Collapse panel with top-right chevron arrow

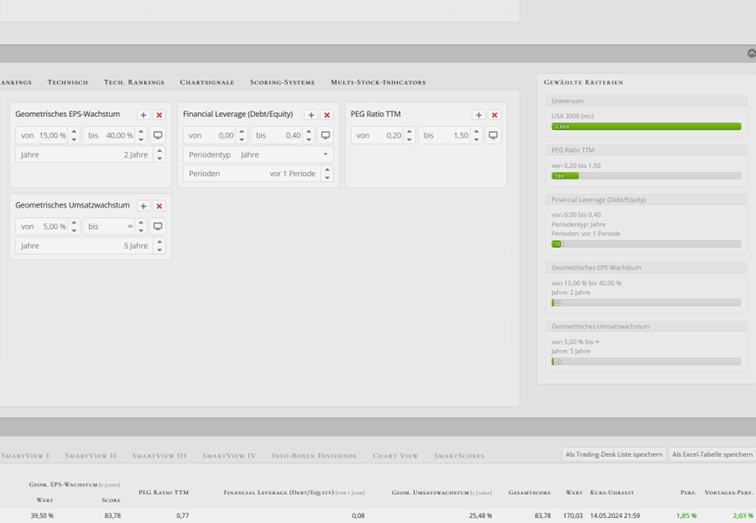(751, 53)
